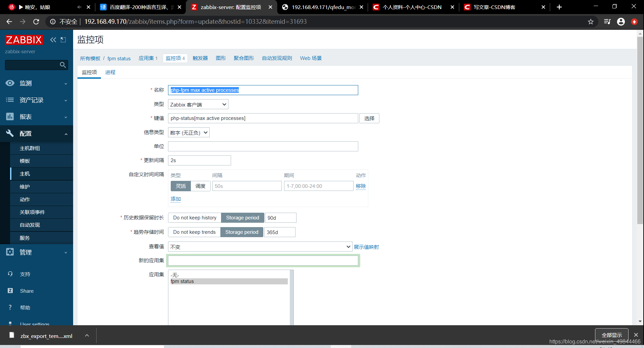The width and height of the screenshot is (644, 348).
Task: Open the 所有模板 breadcrumb link
Action: click(x=90, y=59)
